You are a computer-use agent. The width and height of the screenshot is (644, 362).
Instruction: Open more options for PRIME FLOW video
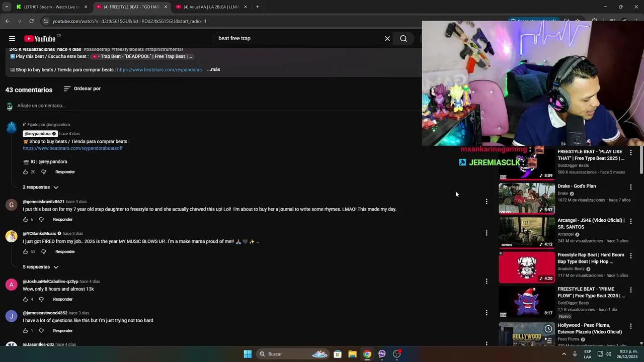tap(631, 290)
